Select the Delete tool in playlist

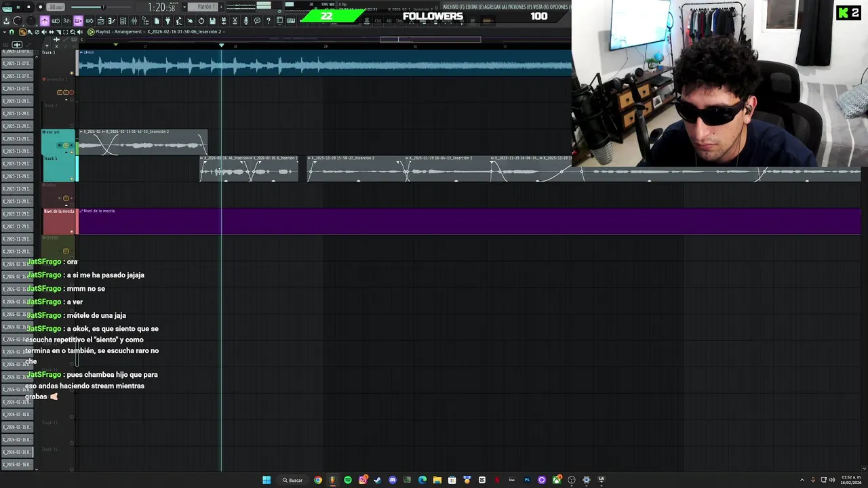[x=37, y=32]
